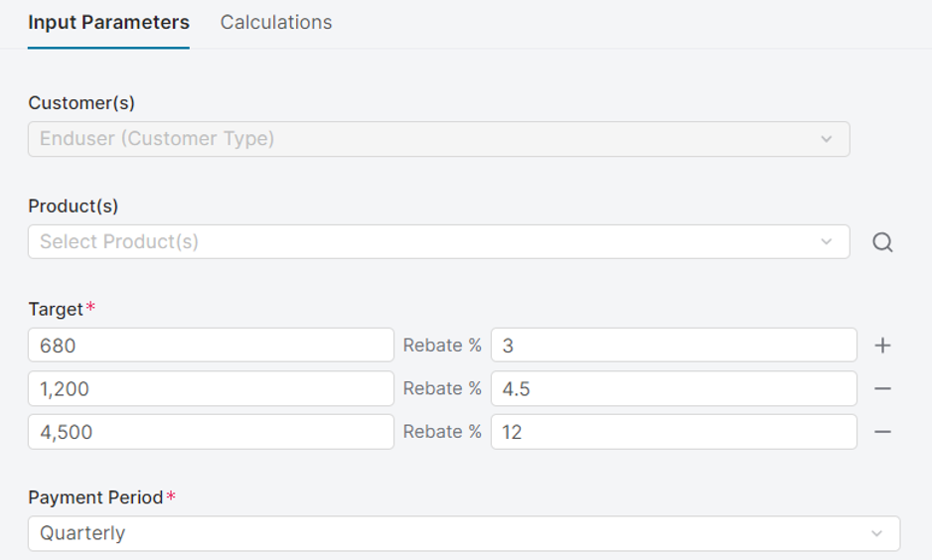Expand the Payment Period Quarterly dropdown
Image resolution: width=932 pixels, height=560 pixels.
[x=447, y=533]
